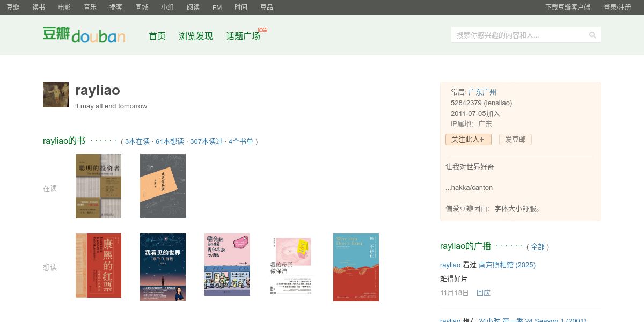The image size is (644, 322).
Task: Click the 难得好片 comment text
Action: tap(454, 279)
